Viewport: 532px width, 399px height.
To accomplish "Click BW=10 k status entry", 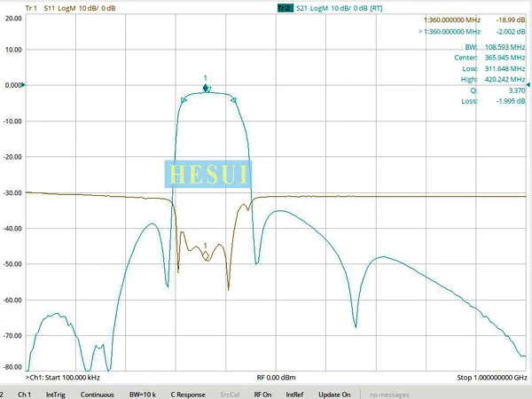I will point(143,395).
